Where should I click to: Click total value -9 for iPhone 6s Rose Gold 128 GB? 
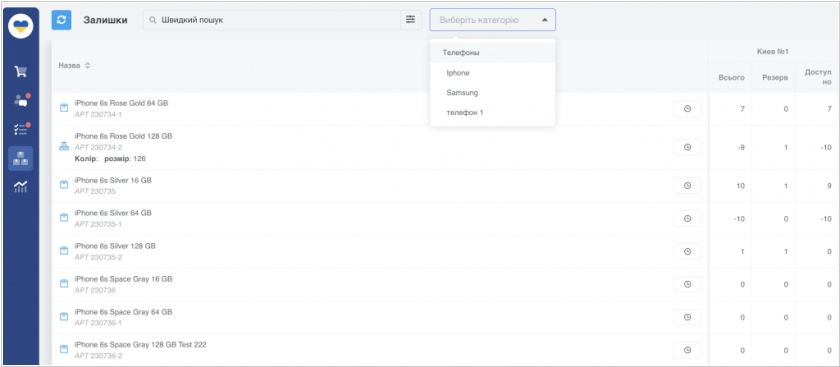[x=741, y=147]
